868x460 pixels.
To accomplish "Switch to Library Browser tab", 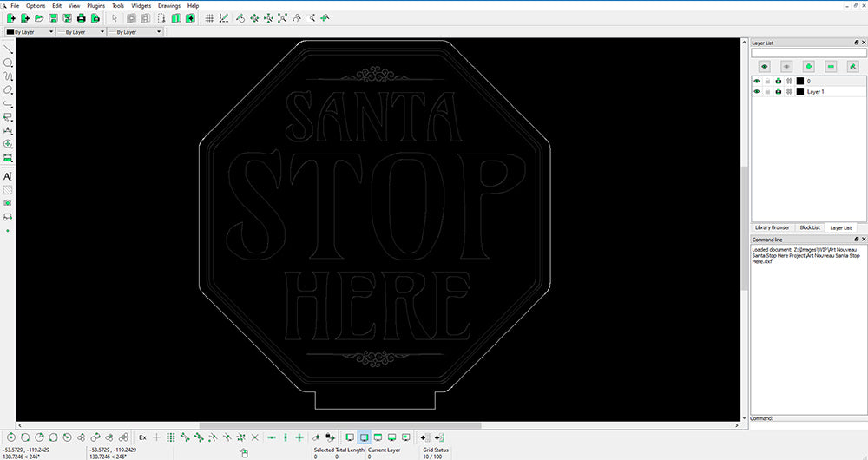I will [773, 227].
